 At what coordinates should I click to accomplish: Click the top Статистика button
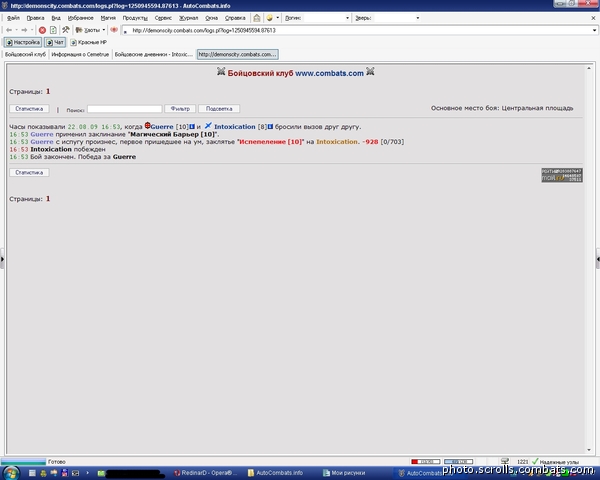click(29, 109)
